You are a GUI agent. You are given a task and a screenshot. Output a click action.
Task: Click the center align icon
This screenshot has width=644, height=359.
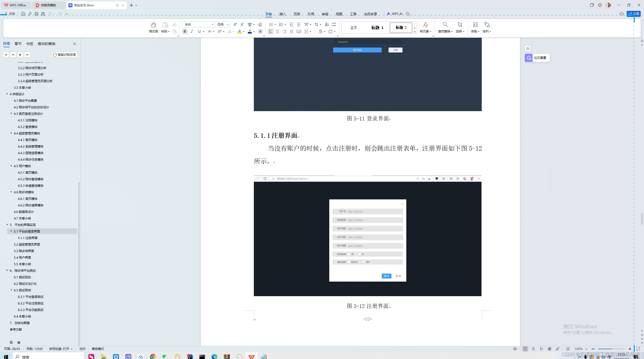pos(277,31)
